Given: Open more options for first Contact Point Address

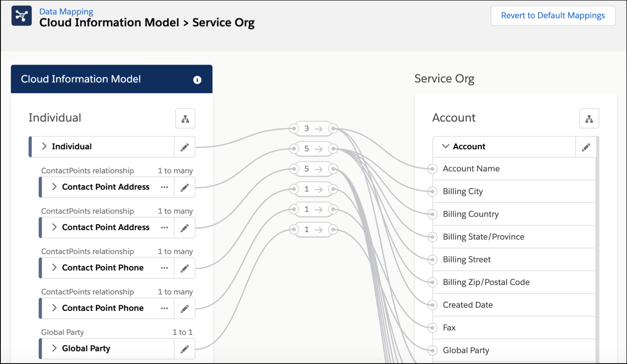Looking at the screenshot, I should (x=164, y=187).
